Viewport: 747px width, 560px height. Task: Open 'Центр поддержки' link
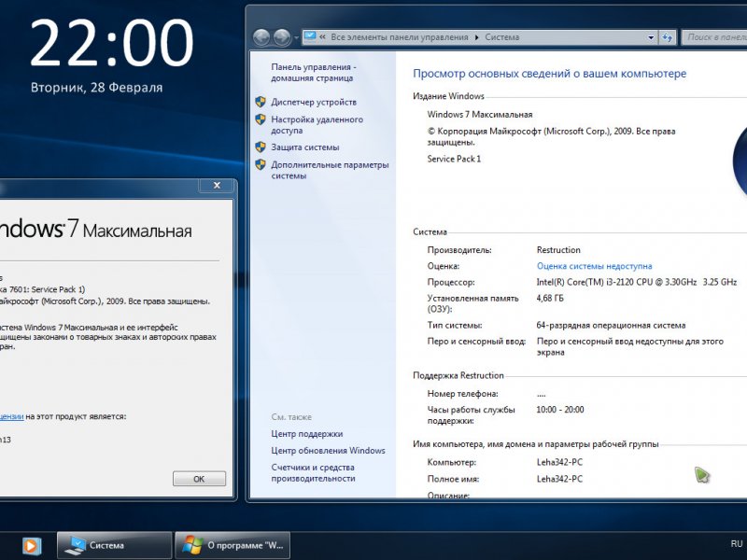click(x=307, y=434)
